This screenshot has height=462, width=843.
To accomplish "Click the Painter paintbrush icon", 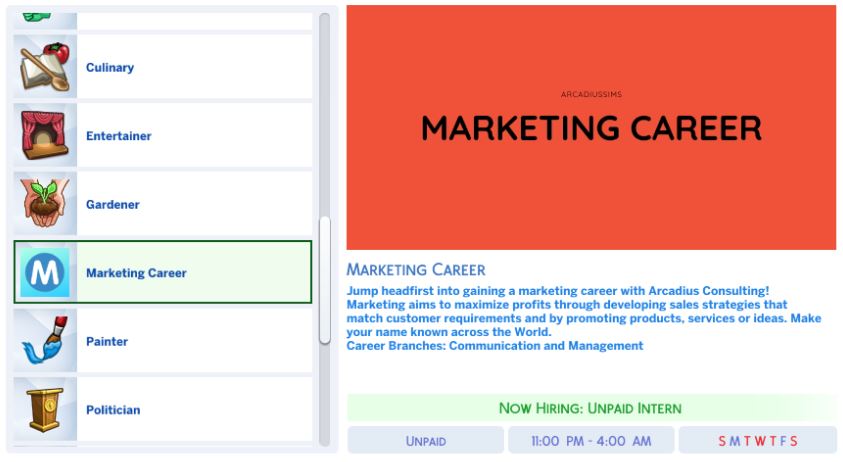I will [x=45, y=341].
